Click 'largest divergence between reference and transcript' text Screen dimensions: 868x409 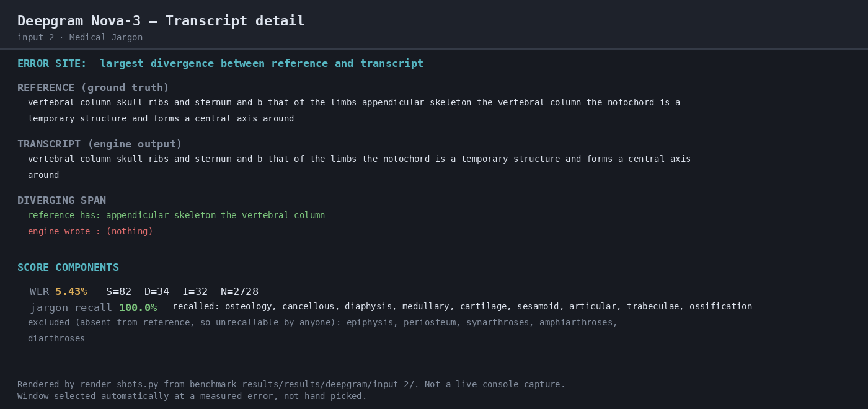tap(262, 64)
